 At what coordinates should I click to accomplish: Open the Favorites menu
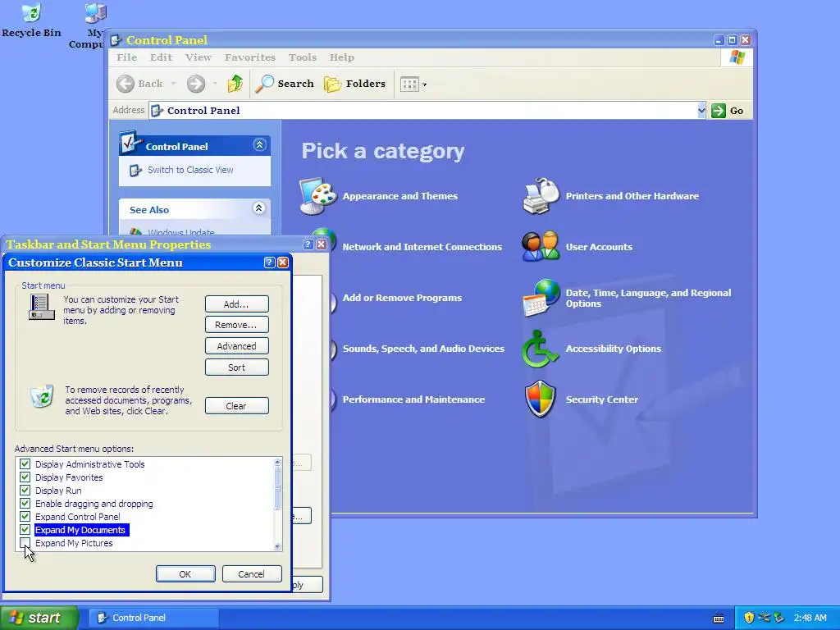(249, 57)
